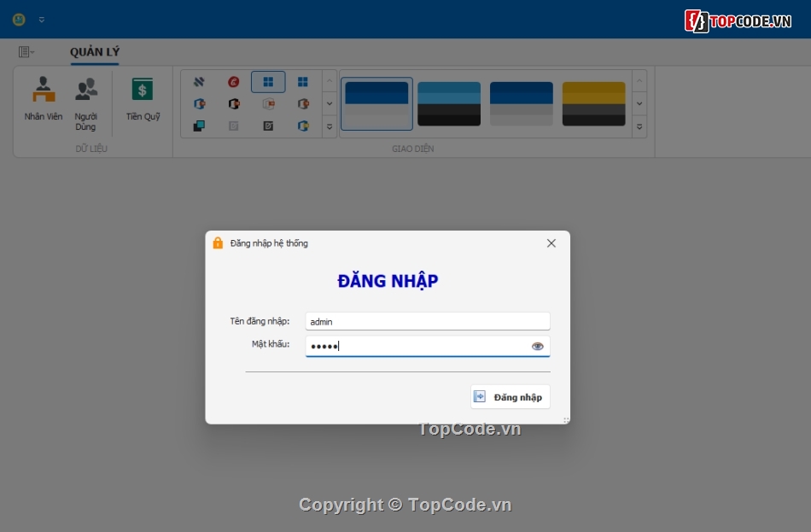Select the yellow-black theme color swatch
The width and height of the screenshot is (811, 532).
(x=596, y=104)
